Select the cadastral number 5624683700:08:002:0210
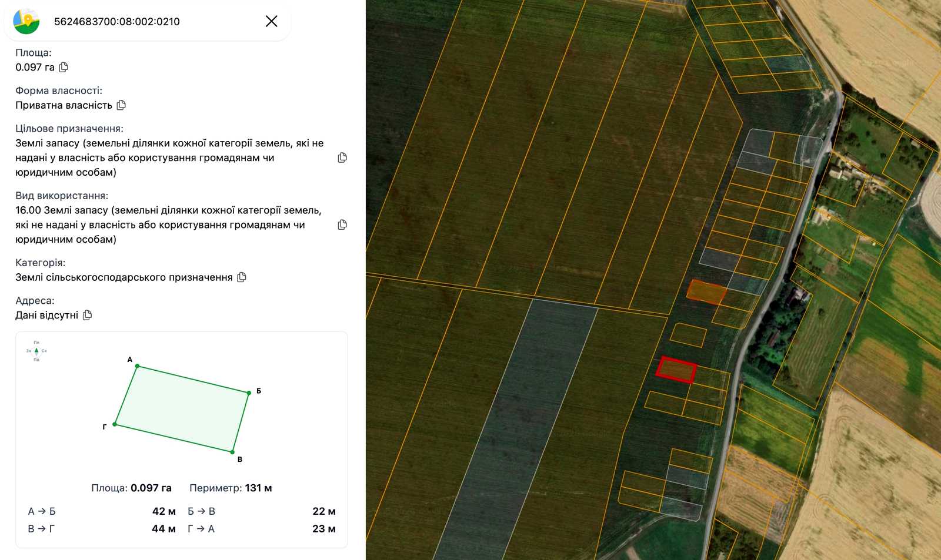Viewport: 941px width, 560px height. pos(117,22)
